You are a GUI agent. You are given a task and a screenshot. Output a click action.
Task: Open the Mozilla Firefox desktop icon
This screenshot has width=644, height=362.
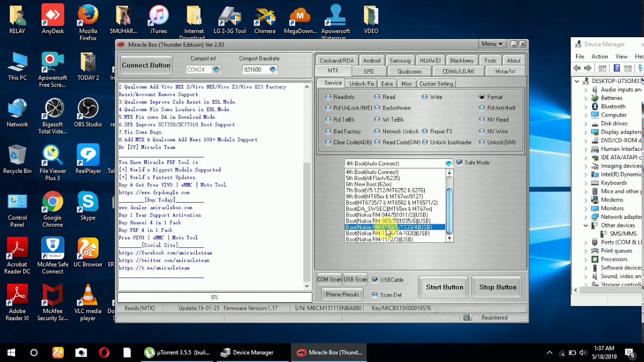(88, 23)
